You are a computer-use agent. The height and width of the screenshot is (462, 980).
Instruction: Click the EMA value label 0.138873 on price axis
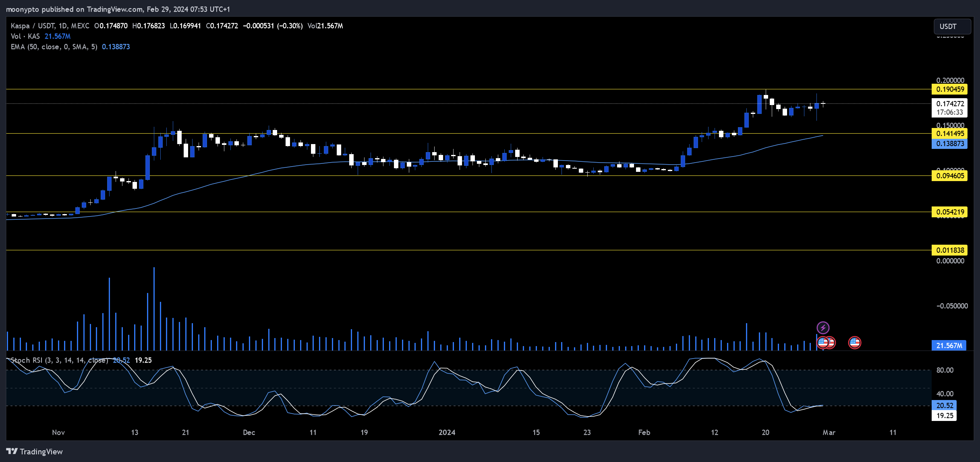point(949,144)
